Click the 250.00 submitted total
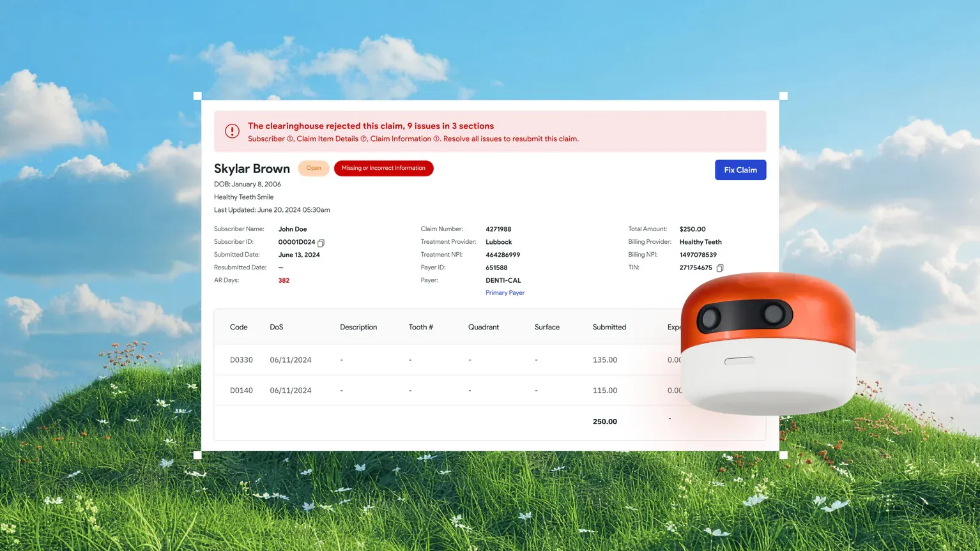This screenshot has height=551, width=980. coord(605,421)
